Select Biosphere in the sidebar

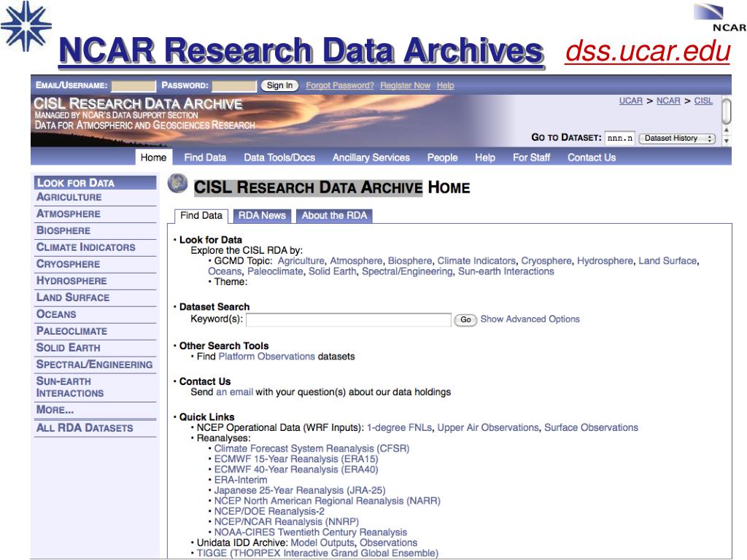click(63, 230)
